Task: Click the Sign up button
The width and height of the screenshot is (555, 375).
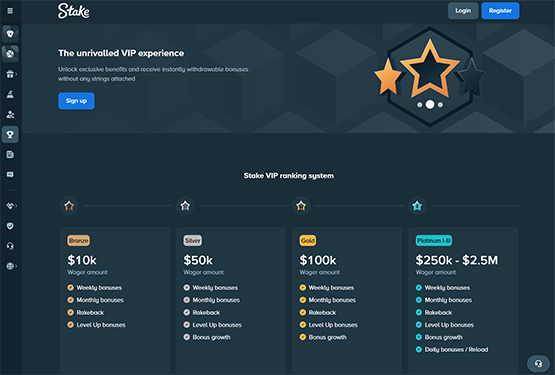Action: pyautogui.click(x=76, y=101)
